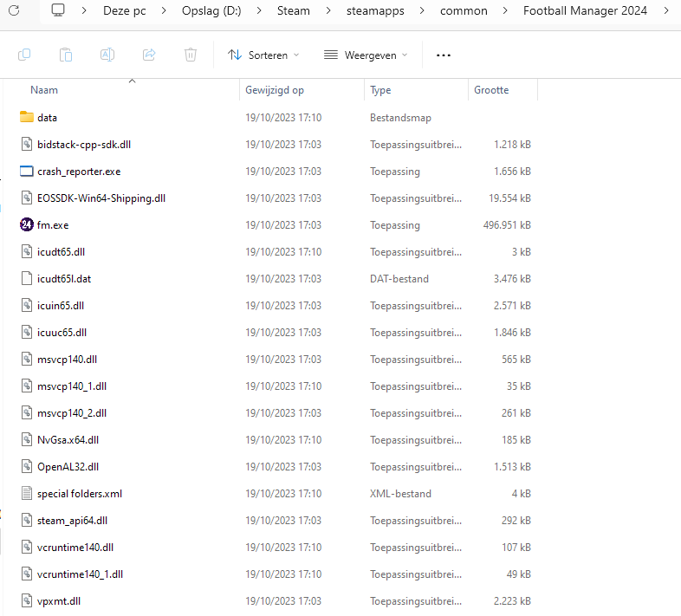Click the NvGsa.x64.dll file icon
This screenshot has width=681, height=616.
pos(27,439)
